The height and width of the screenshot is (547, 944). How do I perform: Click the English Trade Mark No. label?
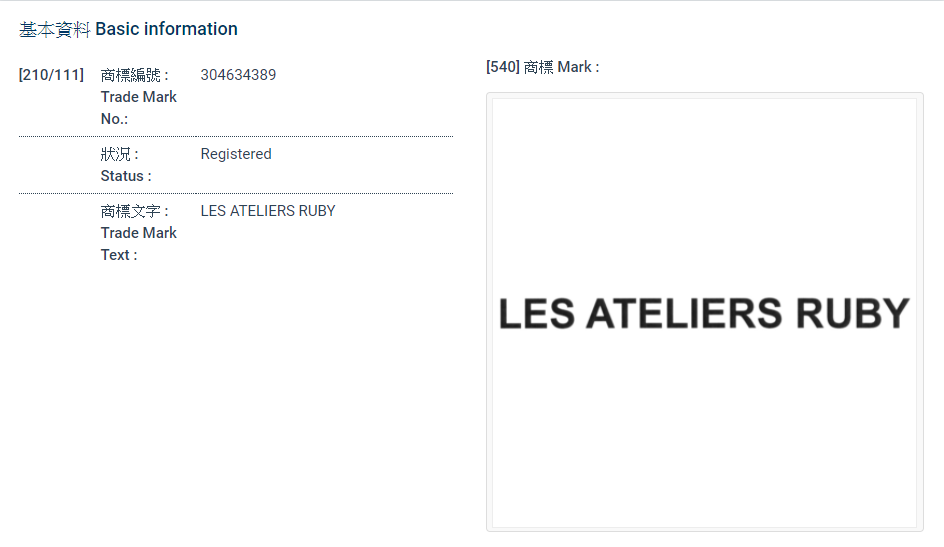point(138,108)
